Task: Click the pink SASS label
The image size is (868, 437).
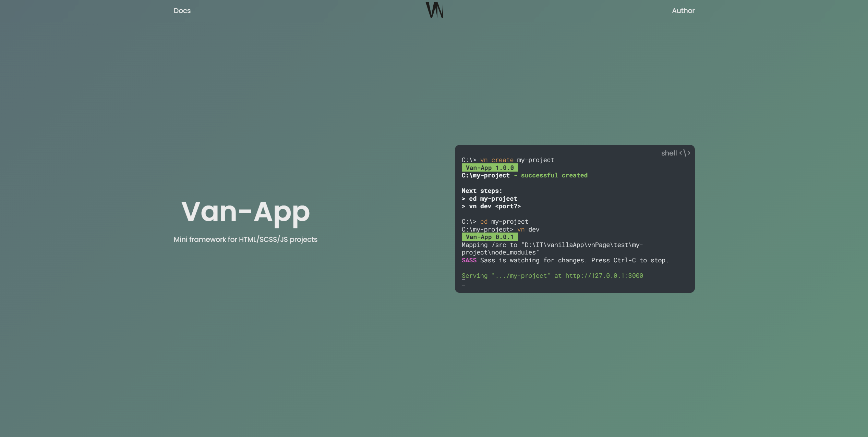Action: coord(469,260)
